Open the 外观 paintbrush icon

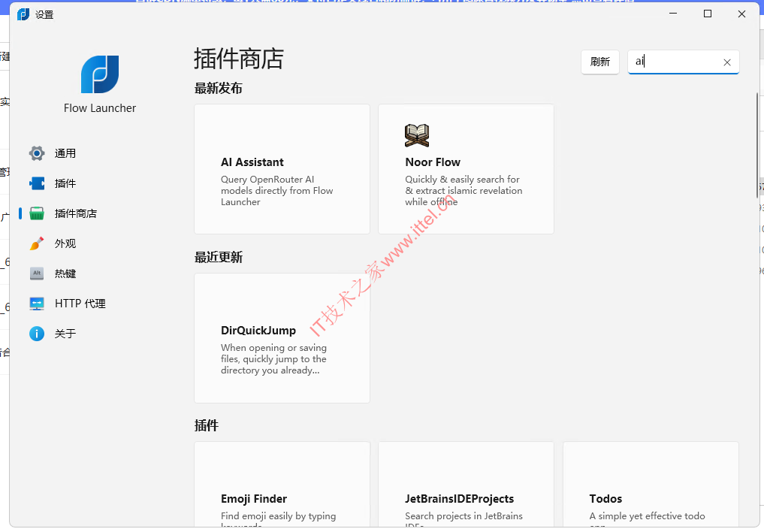tap(37, 243)
